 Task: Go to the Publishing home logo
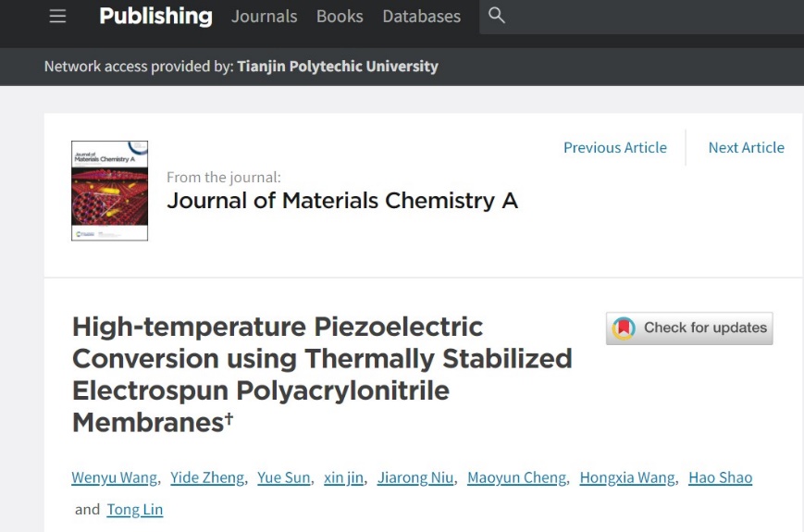pos(155,16)
